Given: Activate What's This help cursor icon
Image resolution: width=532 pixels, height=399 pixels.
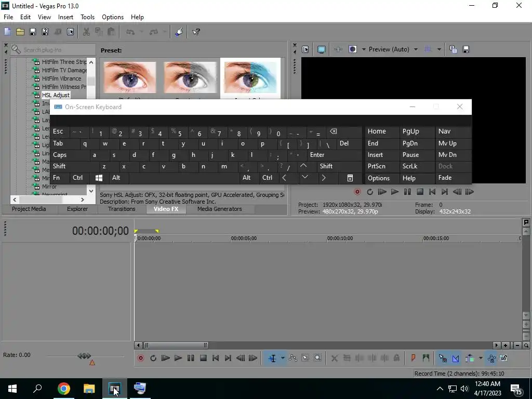Looking at the screenshot, I should 196,32.
